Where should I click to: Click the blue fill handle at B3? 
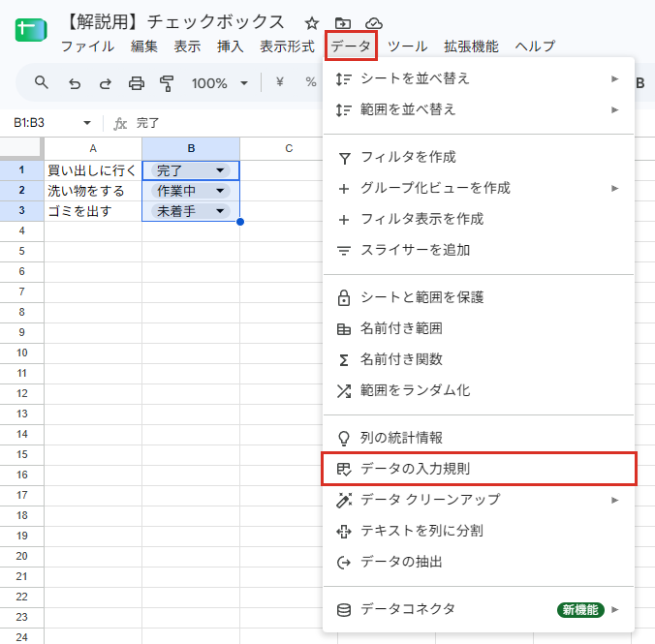click(239, 222)
